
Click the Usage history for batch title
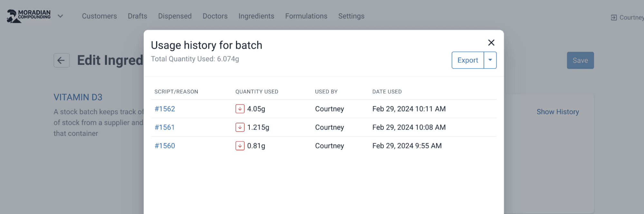207,45
